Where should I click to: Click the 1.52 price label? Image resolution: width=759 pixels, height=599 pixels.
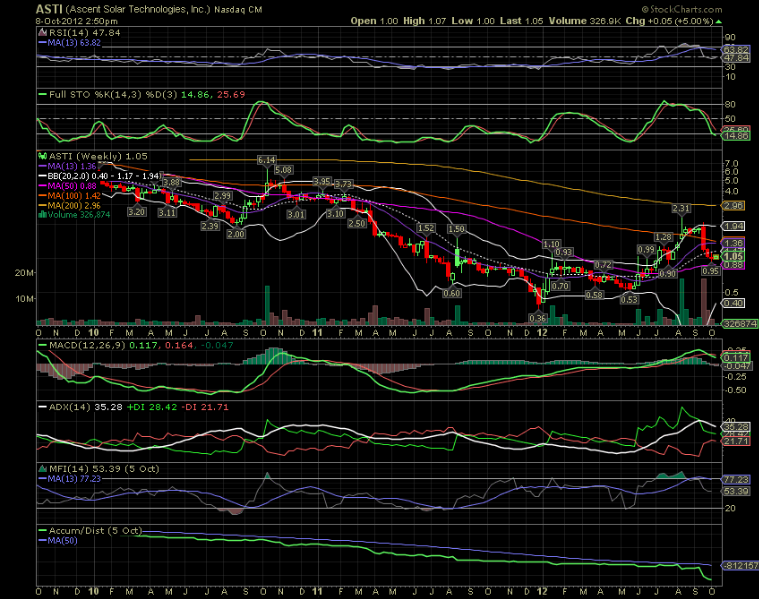[426, 228]
